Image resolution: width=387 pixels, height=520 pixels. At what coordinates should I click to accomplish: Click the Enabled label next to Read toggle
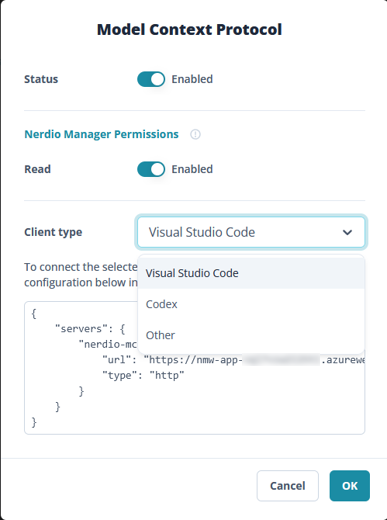tap(192, 169)
